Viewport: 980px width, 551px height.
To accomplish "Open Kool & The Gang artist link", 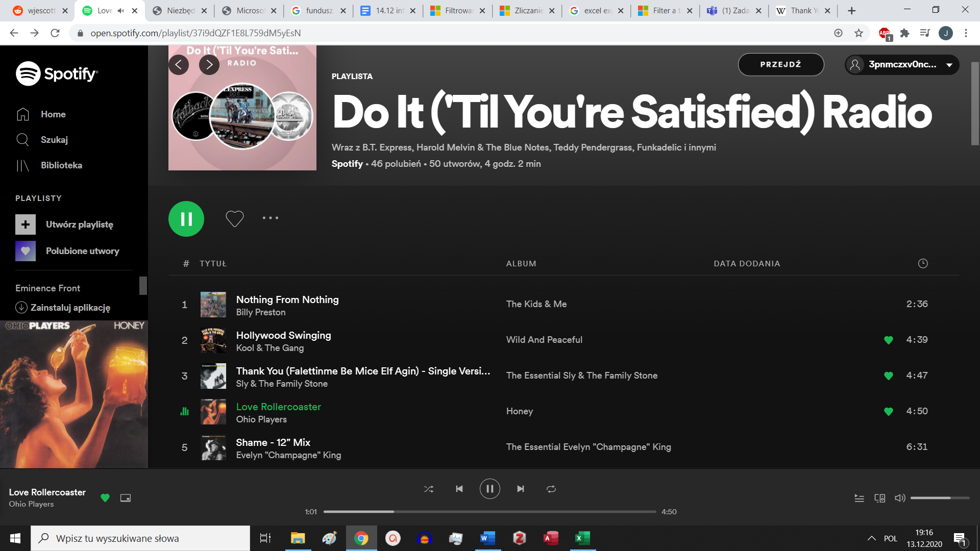I will tap(270, 348).
